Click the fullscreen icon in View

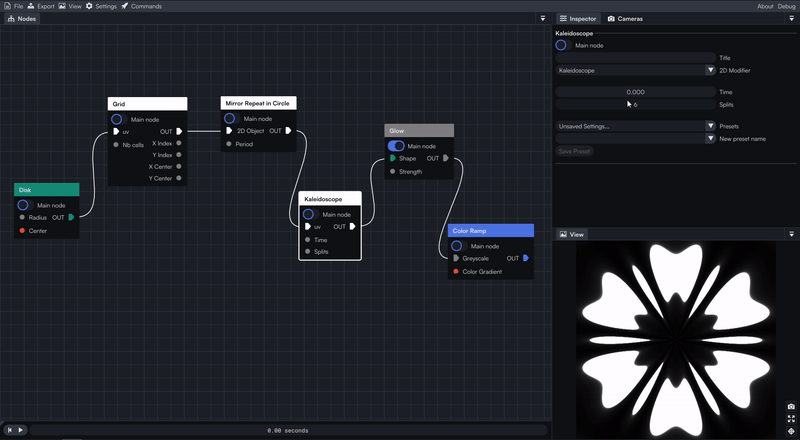pyautogui.click(x=791, y=419)
